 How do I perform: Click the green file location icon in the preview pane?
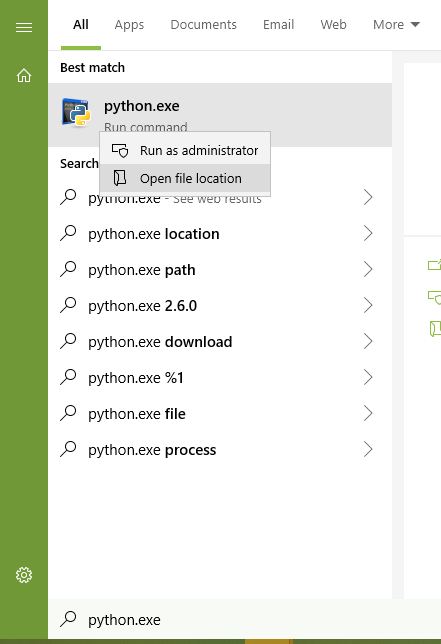click(x=435, y=329)
